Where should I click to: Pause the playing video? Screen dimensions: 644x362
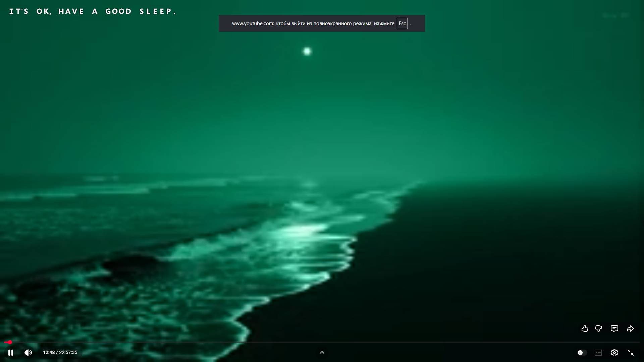(x=11, y=353)
